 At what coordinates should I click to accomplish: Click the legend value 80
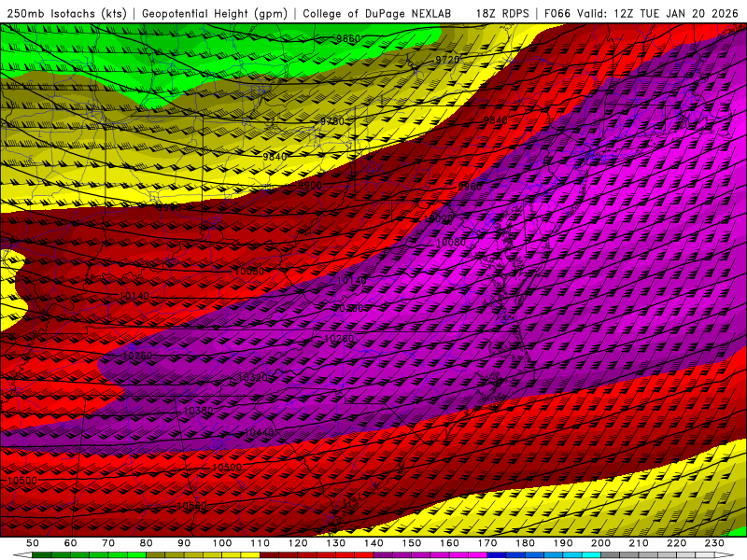147,543
